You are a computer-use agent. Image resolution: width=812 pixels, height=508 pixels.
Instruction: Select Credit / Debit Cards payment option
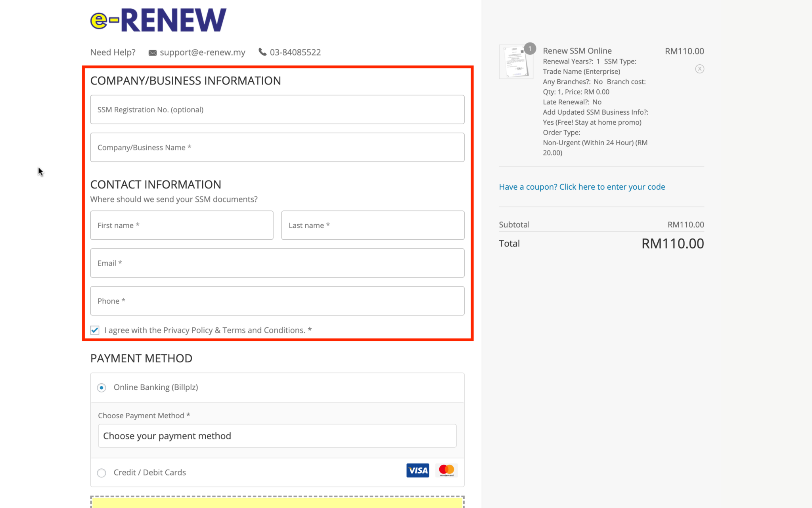pyautogui.click(x=101, y=473)
